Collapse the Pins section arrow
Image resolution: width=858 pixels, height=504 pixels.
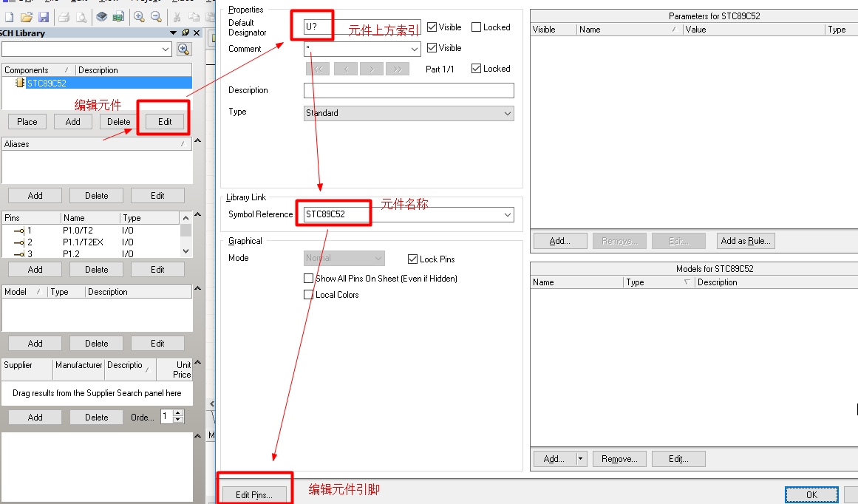pyautogui.click(x=198, y=214)
